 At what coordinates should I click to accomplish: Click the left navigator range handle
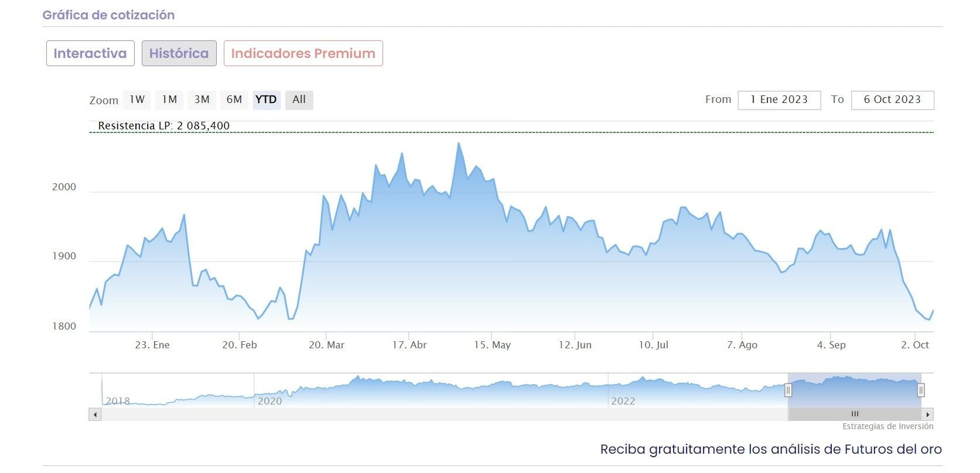(788, 390)
